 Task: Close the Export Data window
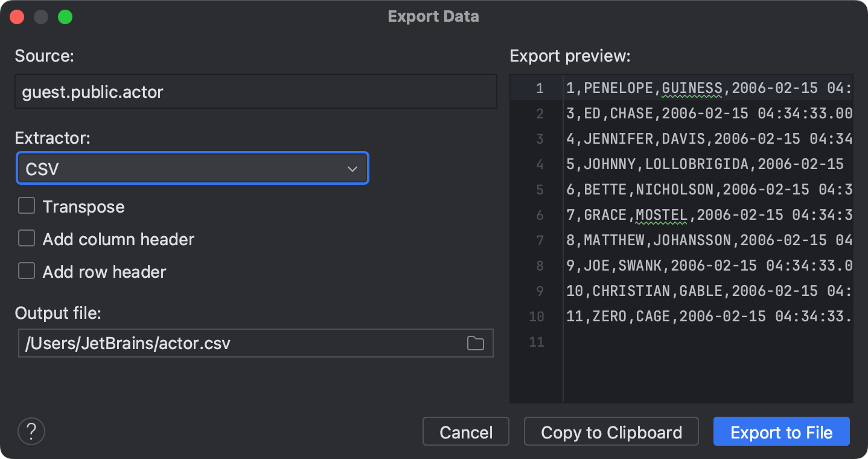pos(16,16)
